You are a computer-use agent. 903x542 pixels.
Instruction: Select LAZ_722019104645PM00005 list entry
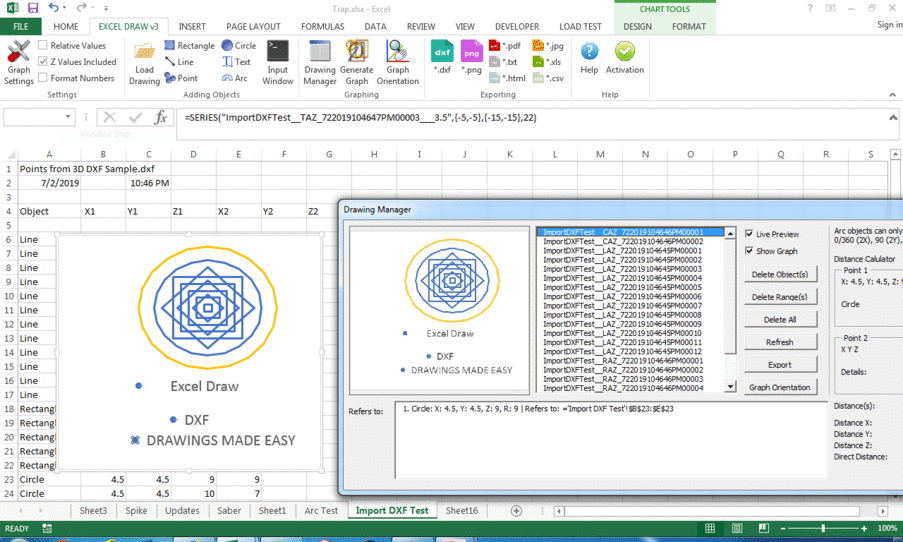(623, 287)
